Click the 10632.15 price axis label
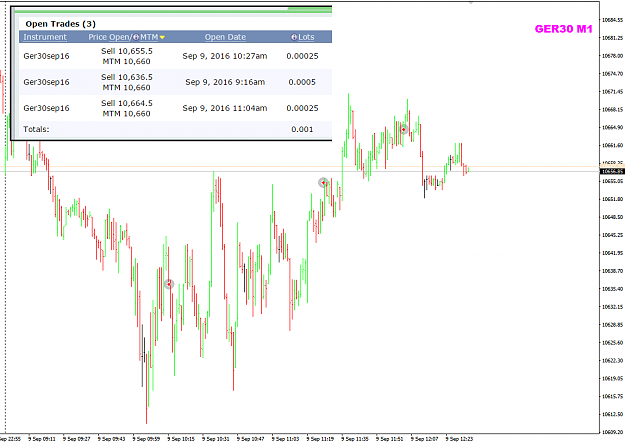Screen dimensions: 625x445 point(613,307)
